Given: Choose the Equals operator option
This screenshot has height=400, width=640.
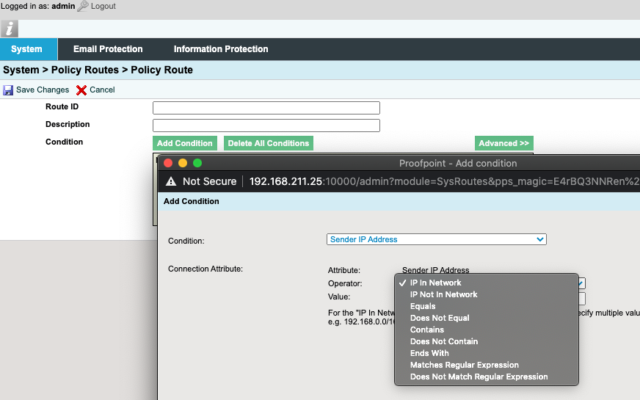Looking at the screenshot, I should [486, 307].
